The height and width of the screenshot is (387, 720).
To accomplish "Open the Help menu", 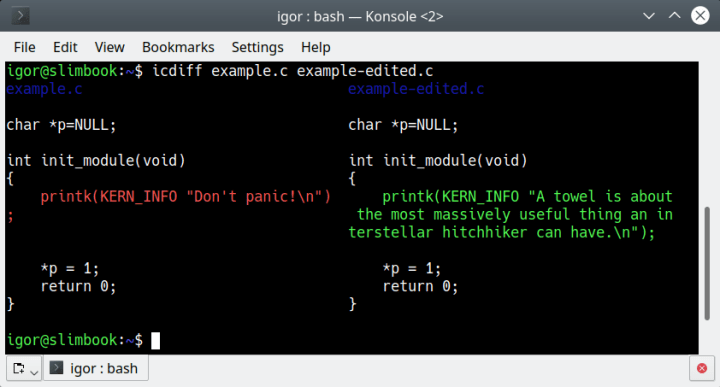I will (315, 47).
